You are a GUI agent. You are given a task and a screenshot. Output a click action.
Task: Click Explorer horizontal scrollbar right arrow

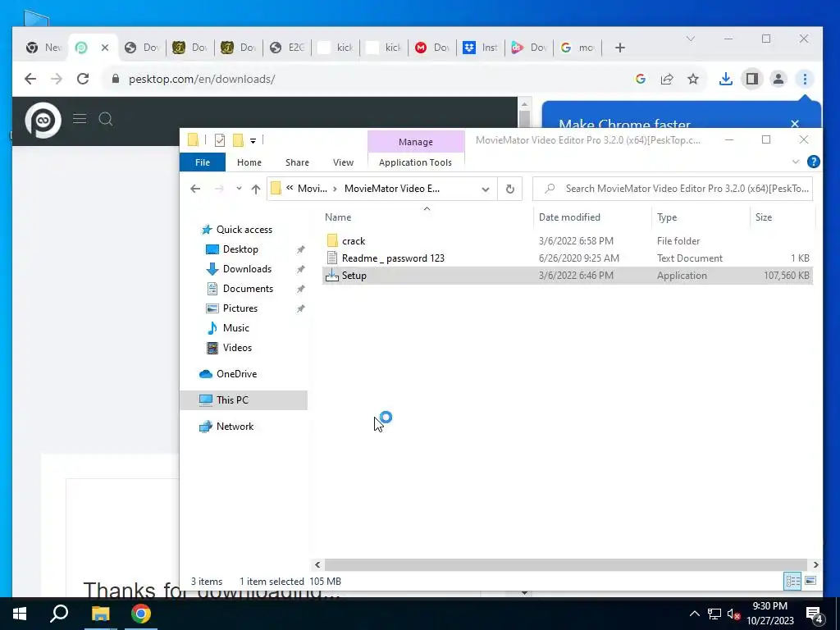(x=815, y=564)
